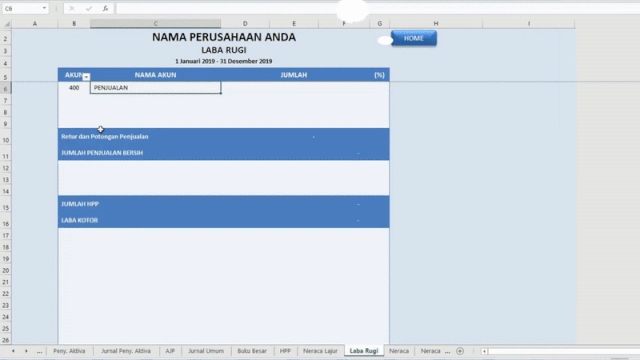Open the HPP sheet tab
The height and width of the screenshot is (360, 640).
[x=285, y=351]
